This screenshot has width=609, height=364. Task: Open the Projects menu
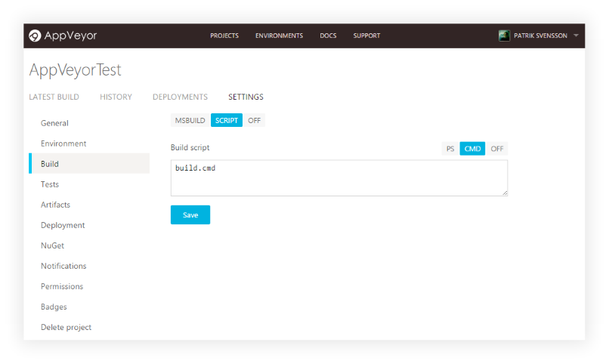pos(224,35)
